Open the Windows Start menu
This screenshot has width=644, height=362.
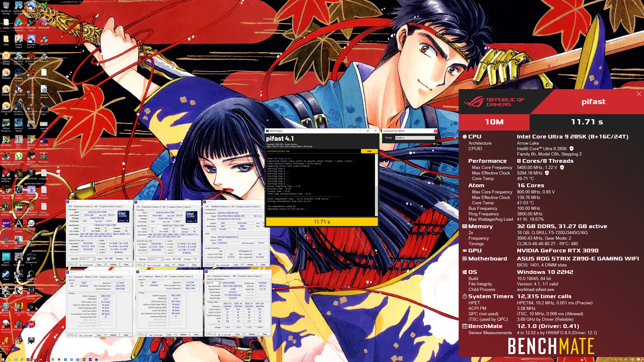[3, 359]
